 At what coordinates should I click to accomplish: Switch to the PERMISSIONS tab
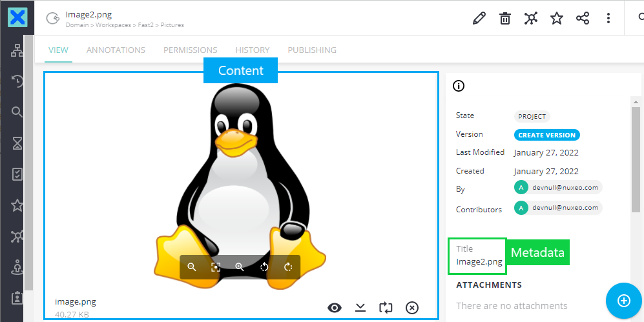click(x=190, y=50)
